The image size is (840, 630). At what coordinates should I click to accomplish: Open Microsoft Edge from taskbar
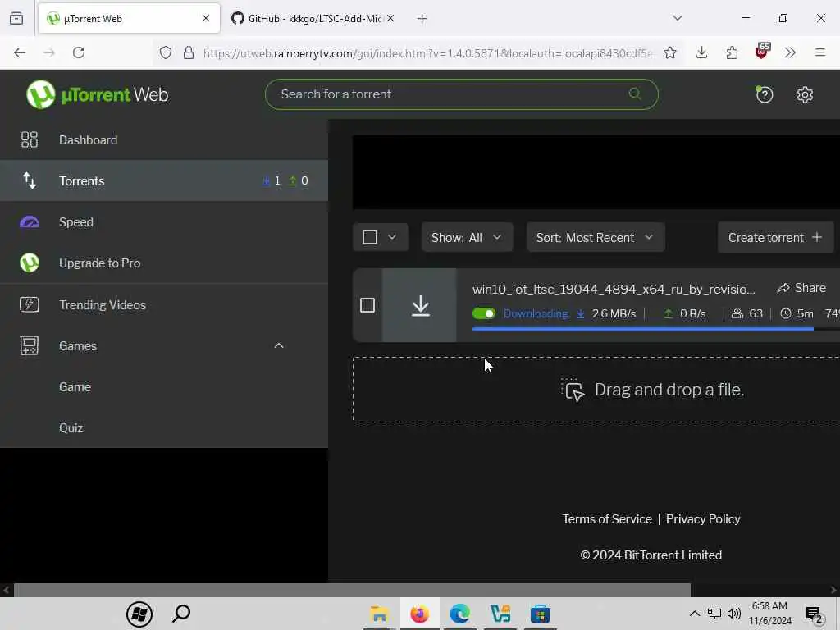pyautogui.click(x=459, y=614)
